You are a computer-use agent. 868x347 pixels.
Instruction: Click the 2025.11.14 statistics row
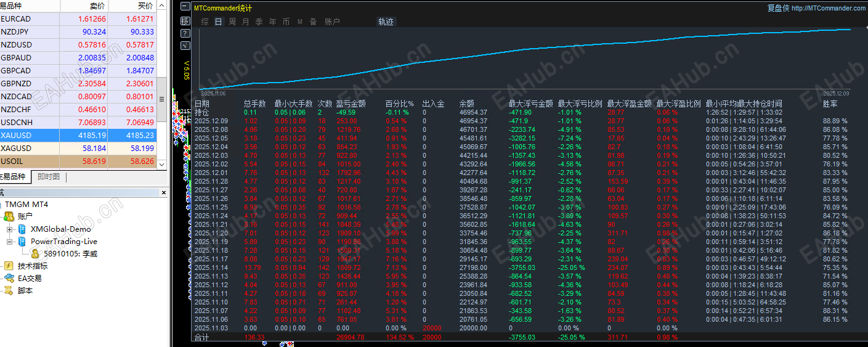point(521,268)
